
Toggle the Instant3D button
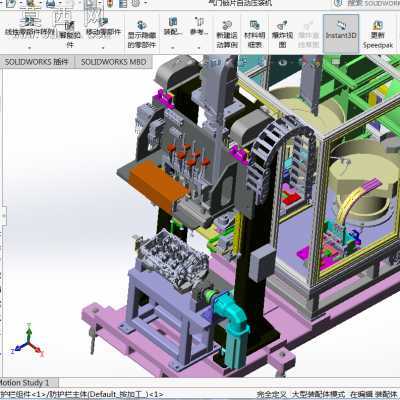(x=341, y=33)
